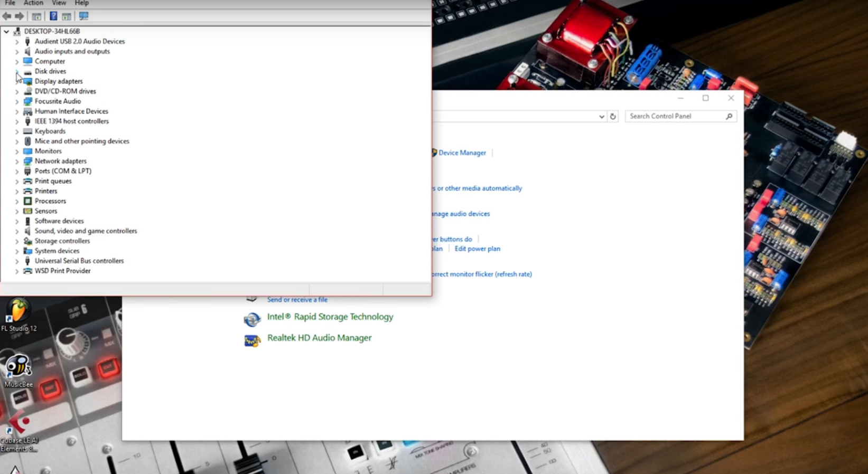The image size is (868, 474).
Task: Open the File menu
Action: (10, 3)
